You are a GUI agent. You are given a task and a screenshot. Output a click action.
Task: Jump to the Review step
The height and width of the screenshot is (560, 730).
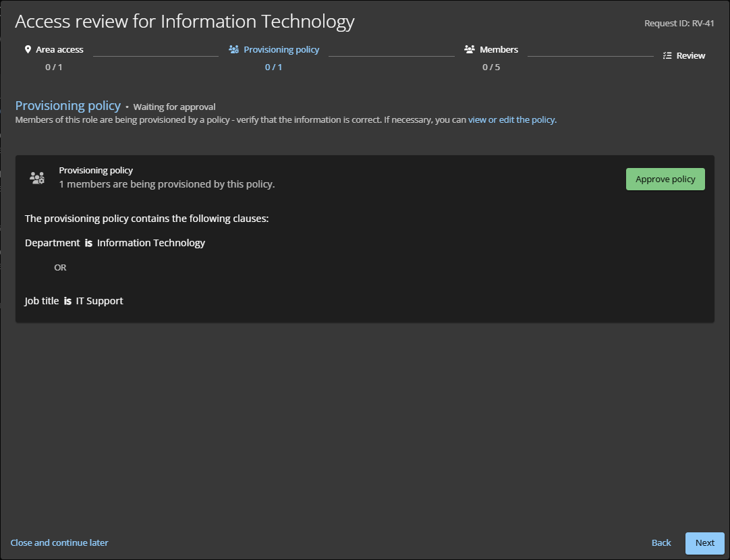click(690, 56)
